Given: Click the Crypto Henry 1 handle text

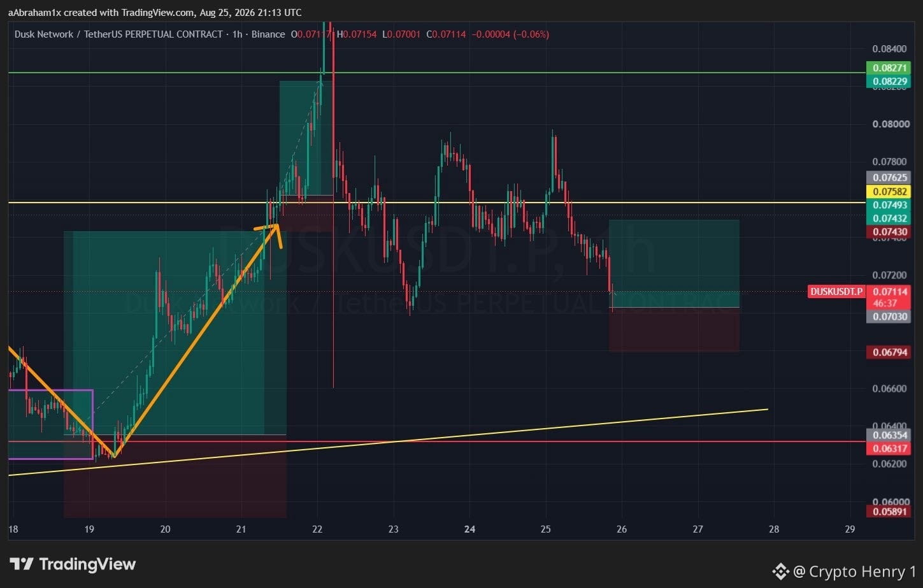Looking at the screenshot, I should click(862, 572).
